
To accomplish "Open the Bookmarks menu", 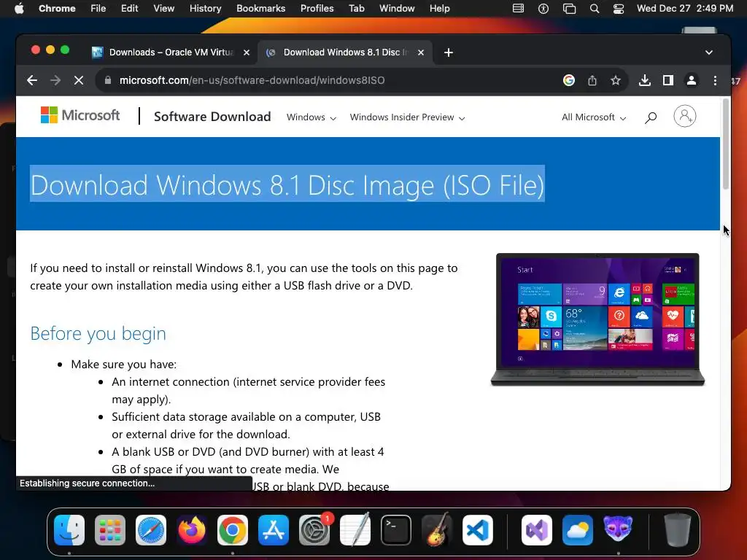I will (260, 8).
